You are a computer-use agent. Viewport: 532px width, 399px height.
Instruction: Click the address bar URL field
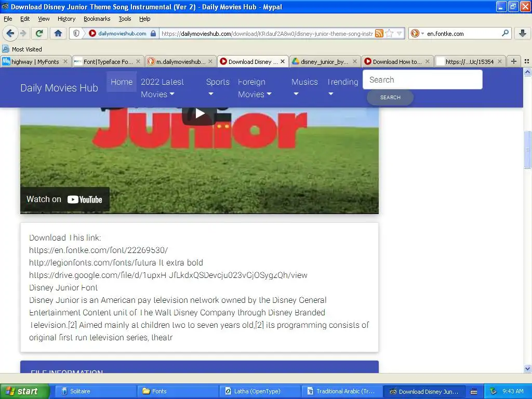[x=267, y=34]
